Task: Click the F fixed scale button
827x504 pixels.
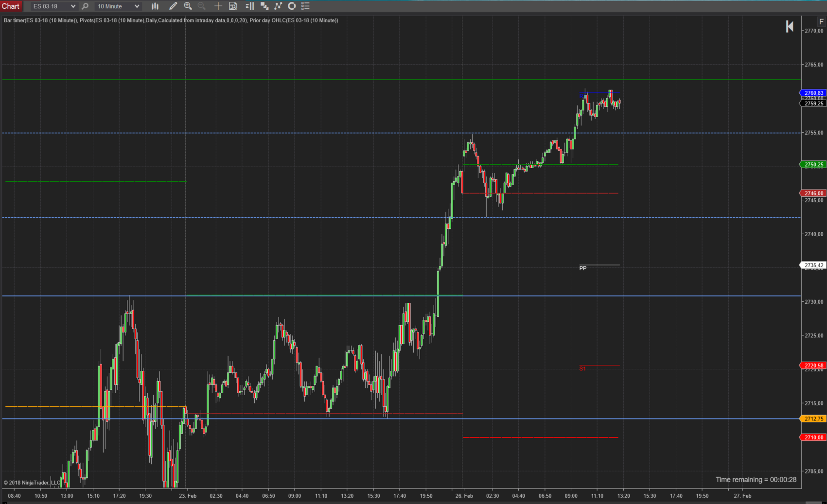Action: (822, 21)
